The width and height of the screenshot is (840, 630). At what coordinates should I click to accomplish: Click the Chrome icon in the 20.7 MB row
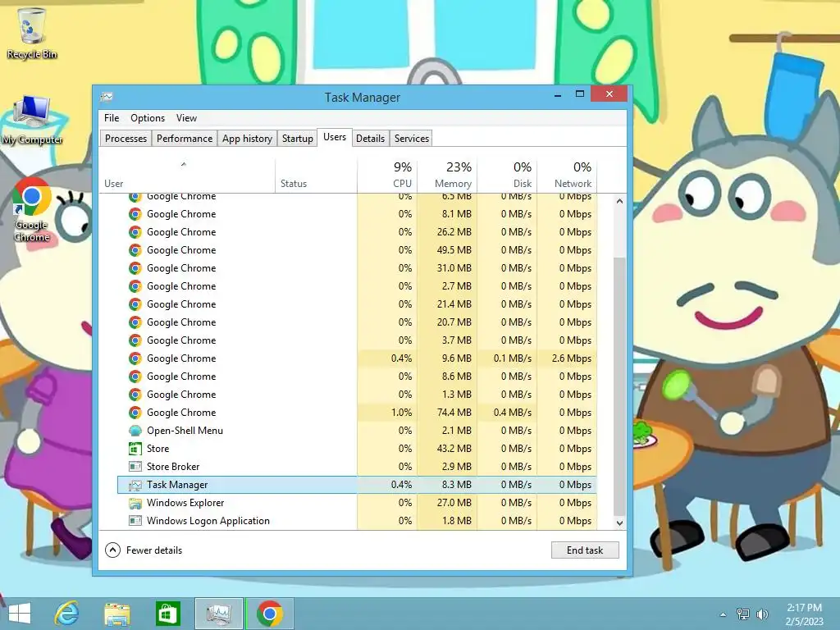pos(135,322)
